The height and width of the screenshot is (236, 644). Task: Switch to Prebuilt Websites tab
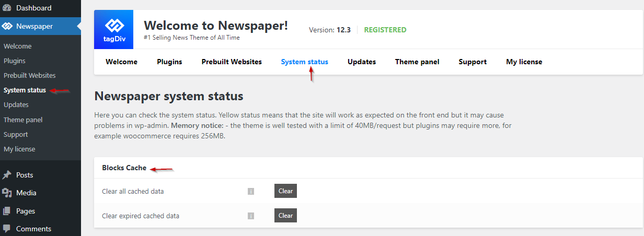232,62
